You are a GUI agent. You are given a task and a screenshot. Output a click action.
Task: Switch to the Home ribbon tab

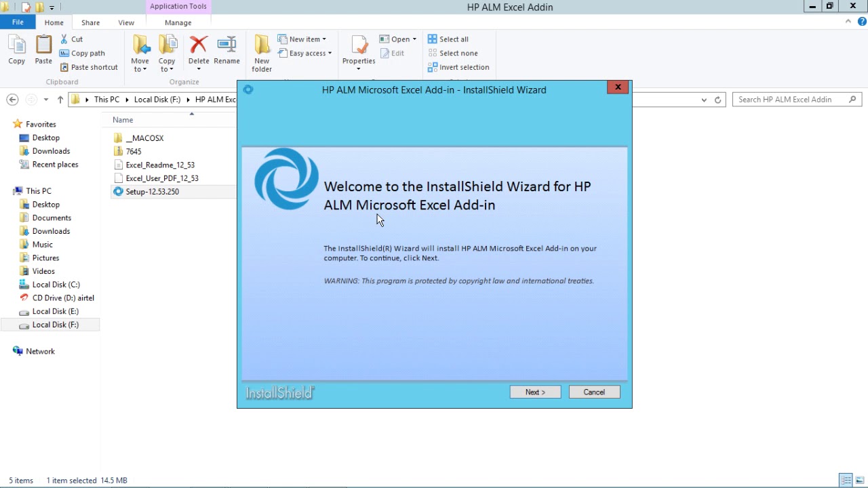click(54, 22)
